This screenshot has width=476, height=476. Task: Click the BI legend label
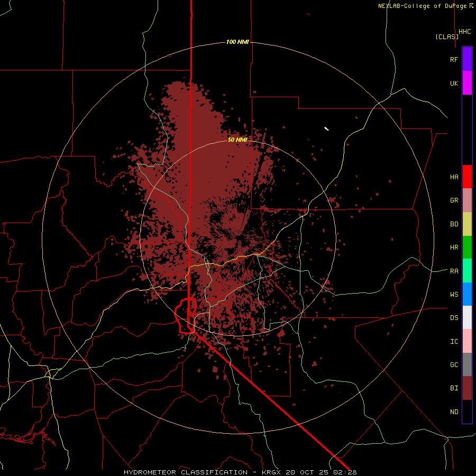(x=454, y=388)
